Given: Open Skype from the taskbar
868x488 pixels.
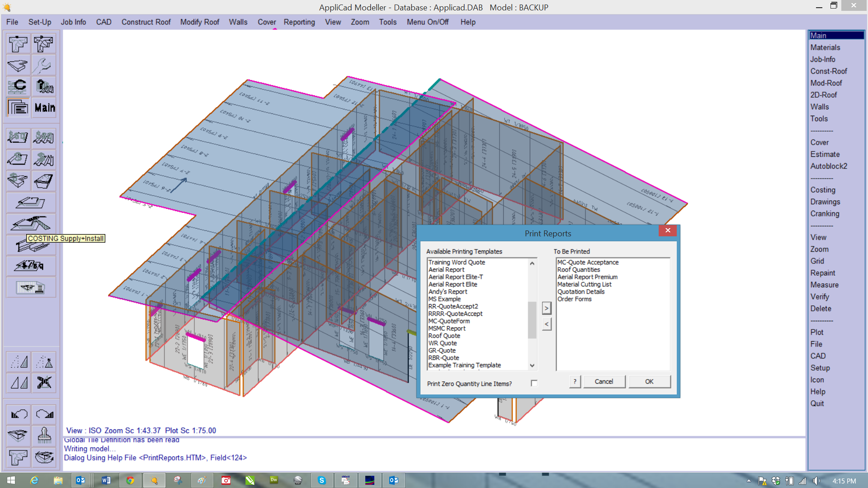Looking at the screenshot, I should [322, 480].
